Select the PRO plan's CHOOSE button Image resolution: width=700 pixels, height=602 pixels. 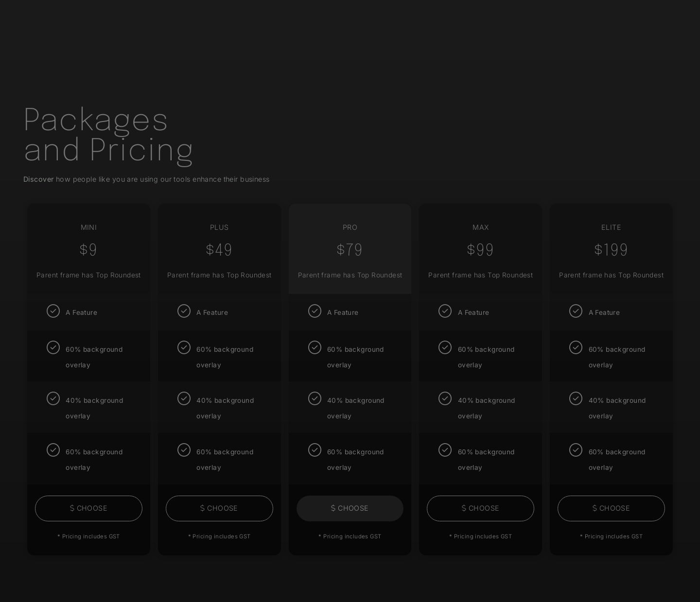pyautogui.click(x=350, y=508)
